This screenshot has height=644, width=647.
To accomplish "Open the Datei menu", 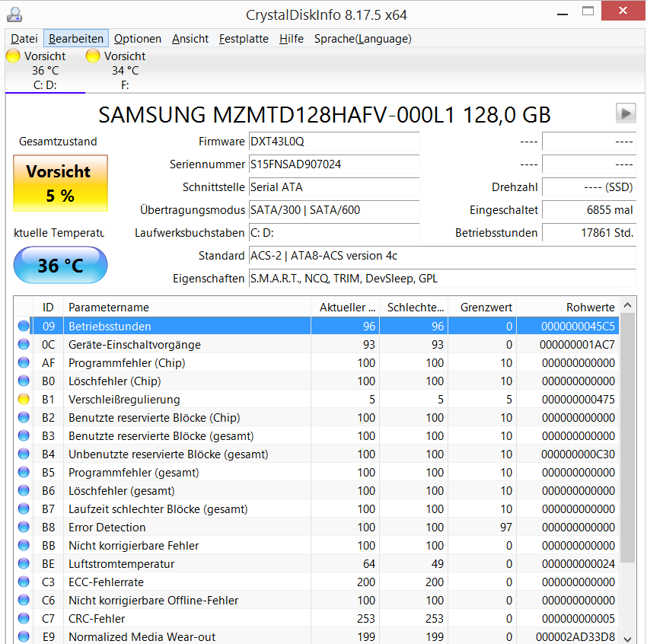I will point(24,38).
